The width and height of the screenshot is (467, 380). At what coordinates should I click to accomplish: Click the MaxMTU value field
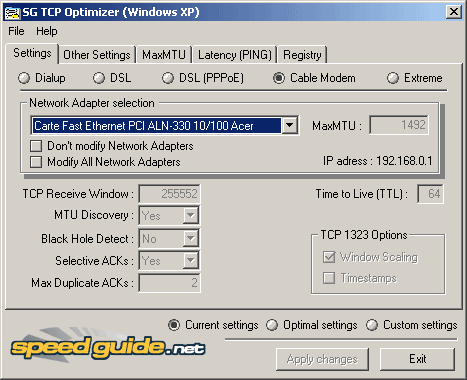click(x=399, y=125)
